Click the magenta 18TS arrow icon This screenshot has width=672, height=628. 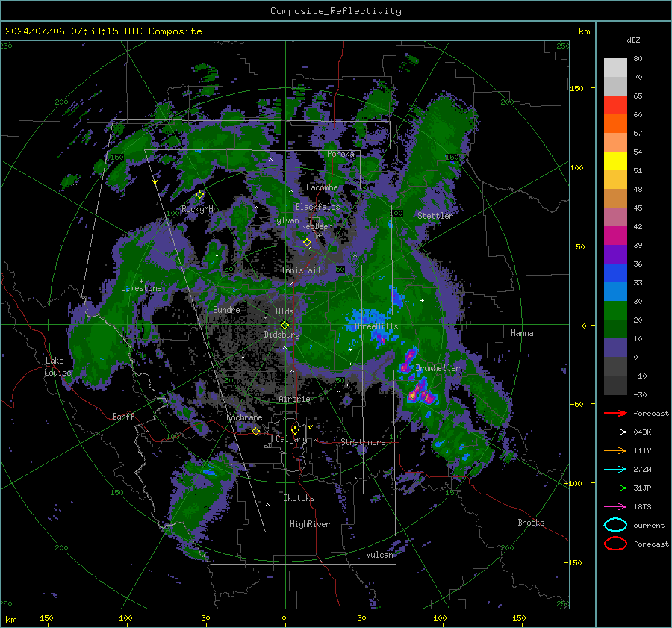tap(615, 507)
